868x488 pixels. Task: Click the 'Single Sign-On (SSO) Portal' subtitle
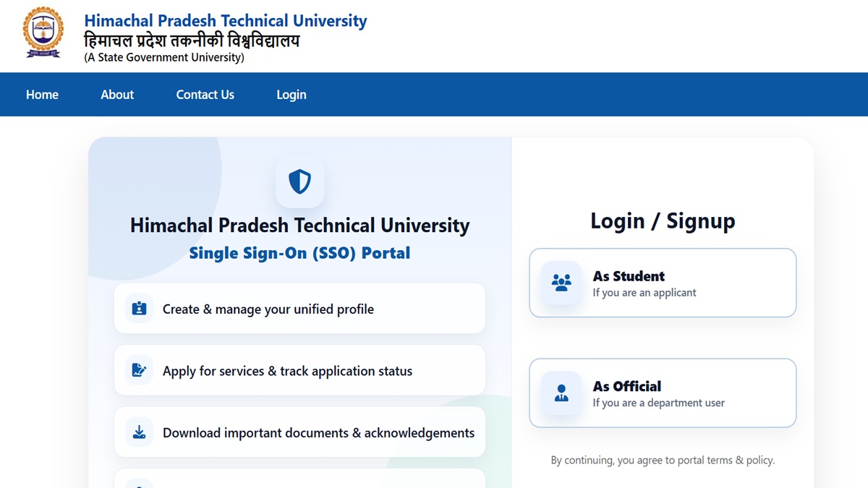(299, 253)
